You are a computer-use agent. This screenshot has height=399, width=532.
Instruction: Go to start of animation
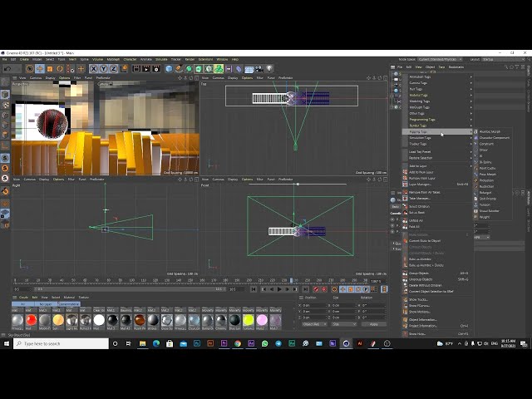(253, 289)
